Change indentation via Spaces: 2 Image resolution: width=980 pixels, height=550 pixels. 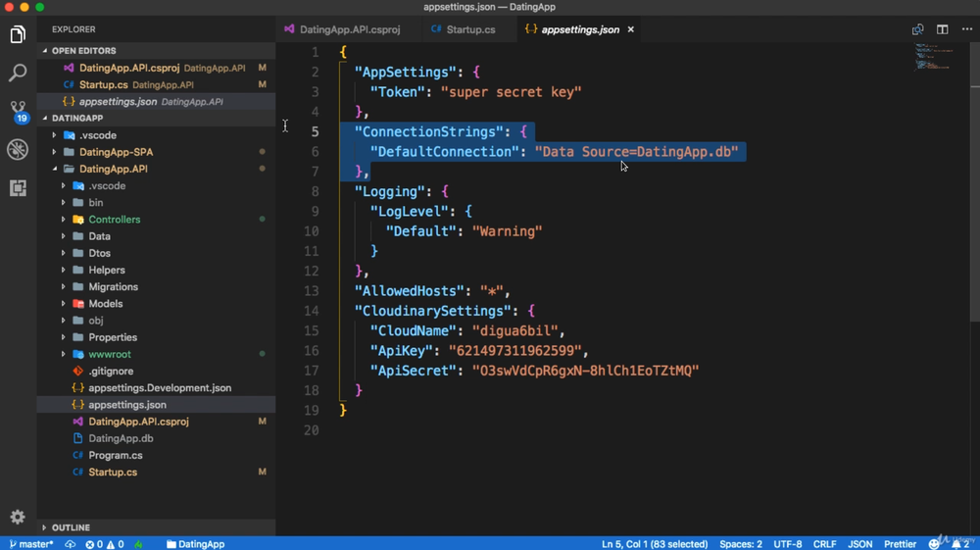[x=741, y=544]
